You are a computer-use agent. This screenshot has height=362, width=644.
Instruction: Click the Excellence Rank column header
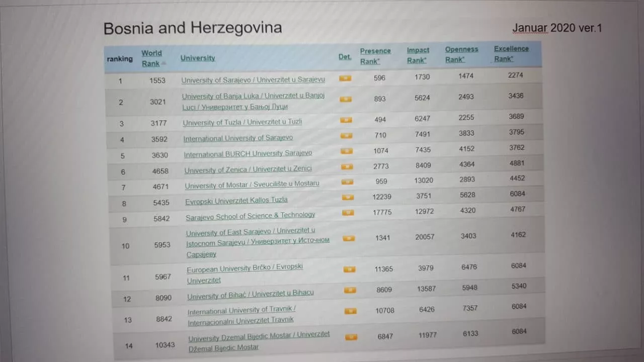(x=511, y=54)
